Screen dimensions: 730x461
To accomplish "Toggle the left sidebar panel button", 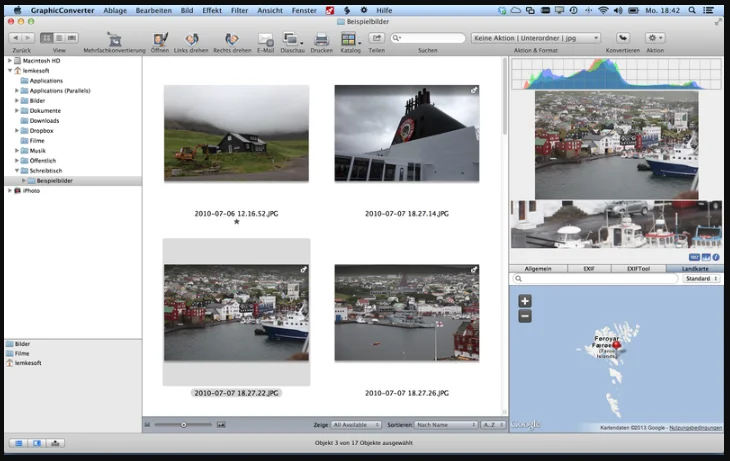I will point(19,443).
